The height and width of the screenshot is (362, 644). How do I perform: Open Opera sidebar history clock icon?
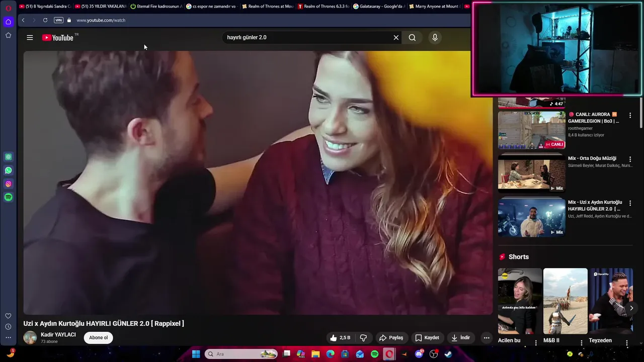pyautogui.click(x=8, y=327)
